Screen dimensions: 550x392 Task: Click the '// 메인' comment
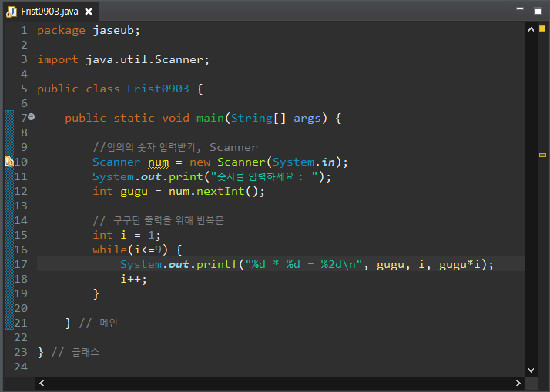point(99,323)
